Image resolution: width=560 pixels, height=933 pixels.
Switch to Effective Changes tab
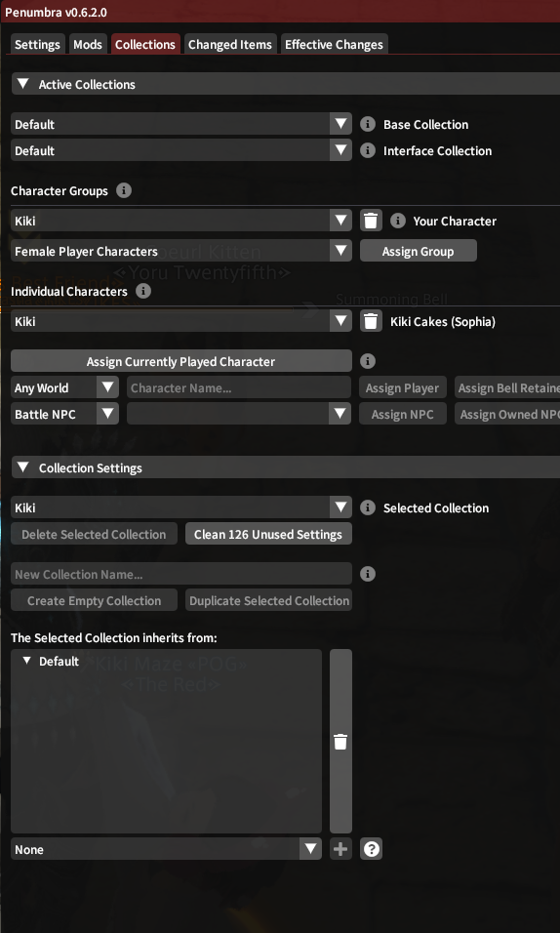pyautogui.click(x=334, y=44)
